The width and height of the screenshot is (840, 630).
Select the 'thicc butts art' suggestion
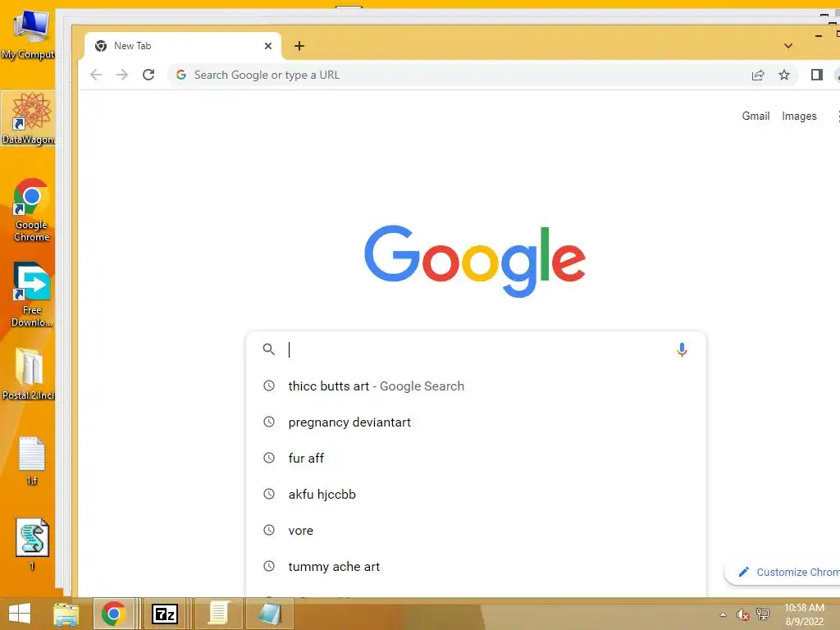pos(476,386)
